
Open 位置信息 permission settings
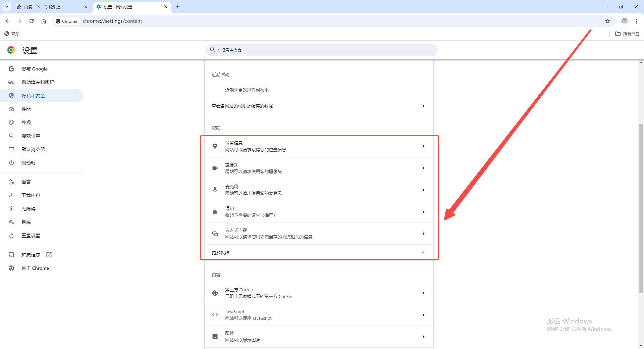click(x=319, y=146)
